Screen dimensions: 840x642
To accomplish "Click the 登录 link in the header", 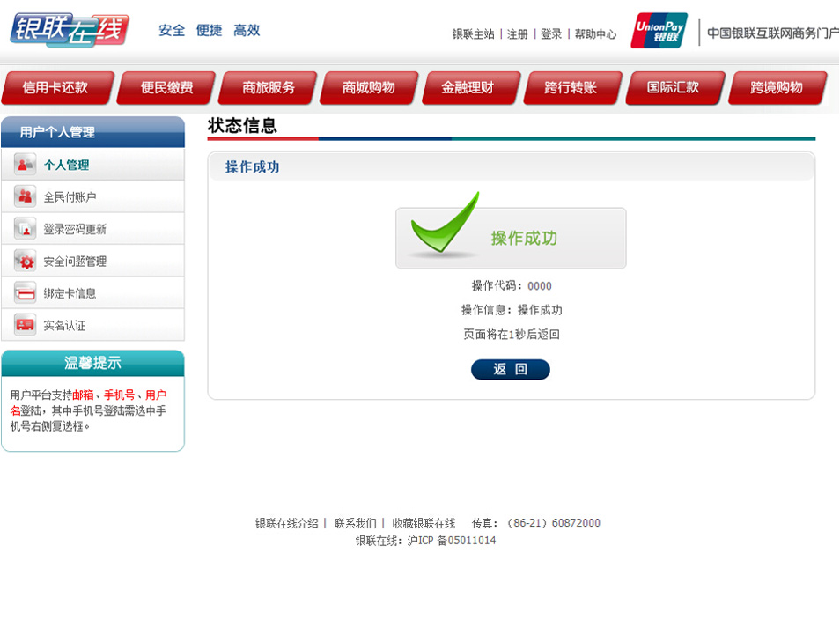I will (x=551, y=34).
